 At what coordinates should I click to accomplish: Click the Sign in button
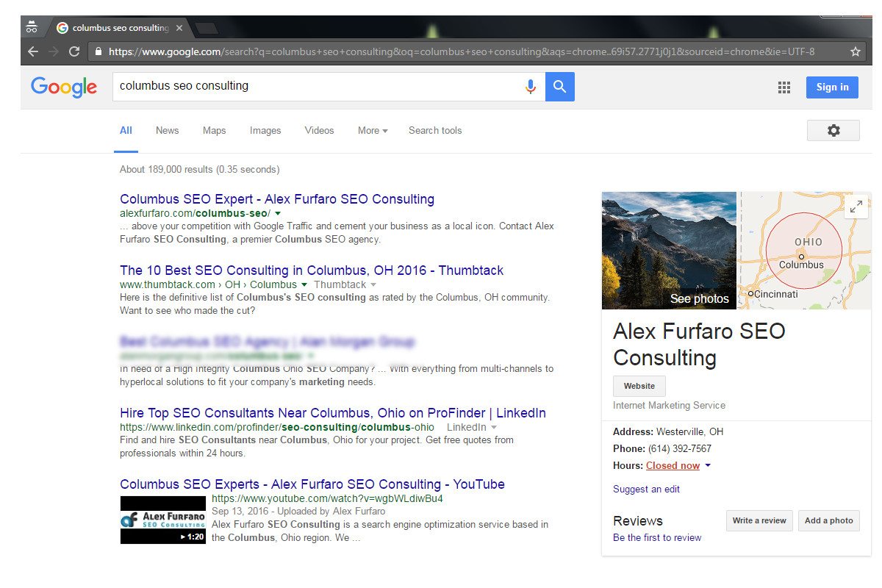(832, 87)
